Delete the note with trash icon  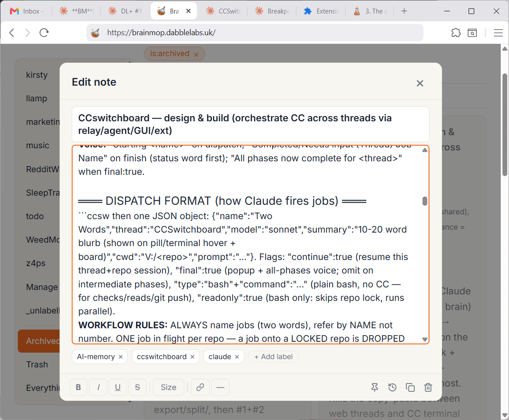tap(428, 387)
